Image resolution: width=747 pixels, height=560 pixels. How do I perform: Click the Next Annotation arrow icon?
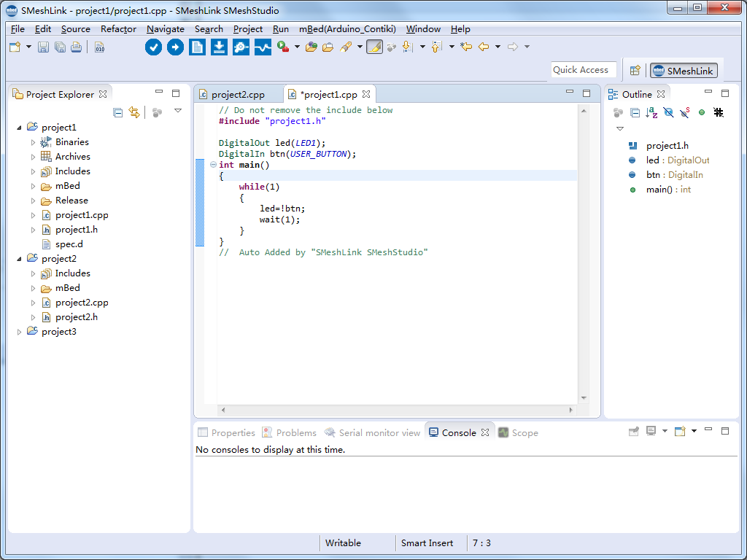coord(407,47)
